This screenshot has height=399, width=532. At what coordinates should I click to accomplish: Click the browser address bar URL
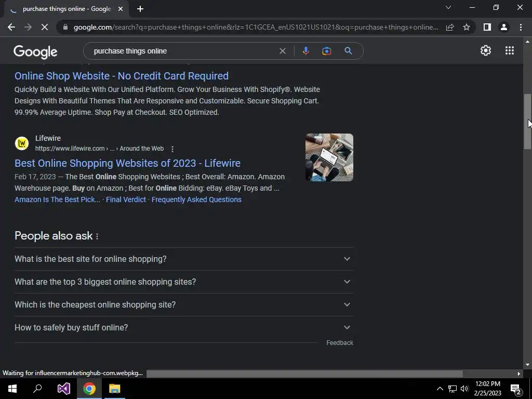coord(256,27)
